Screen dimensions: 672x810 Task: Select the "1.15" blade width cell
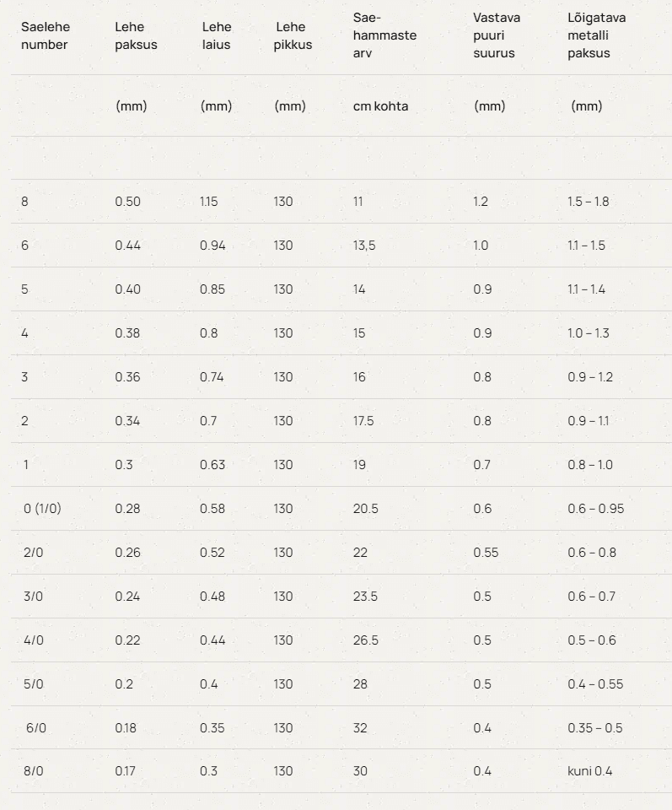(x=209, y=202)
